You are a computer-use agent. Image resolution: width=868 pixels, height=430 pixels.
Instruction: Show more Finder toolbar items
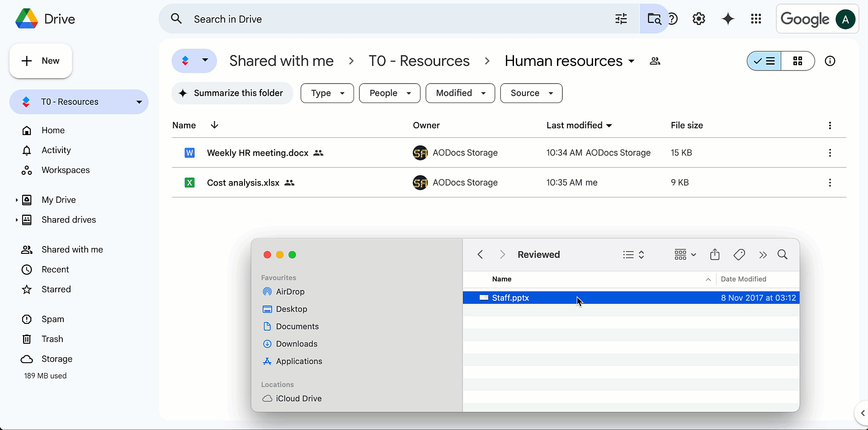pos(763,255)
